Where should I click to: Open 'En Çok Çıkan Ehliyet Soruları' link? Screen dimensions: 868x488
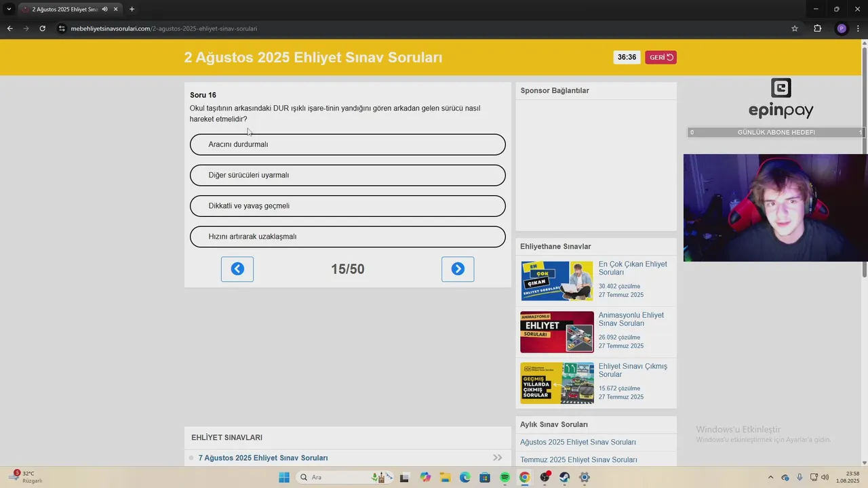tap(633, 268)
